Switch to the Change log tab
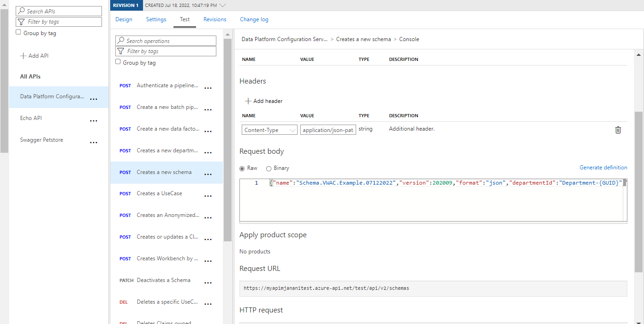Viewport: 644px width, 324px height. point(254,19)
